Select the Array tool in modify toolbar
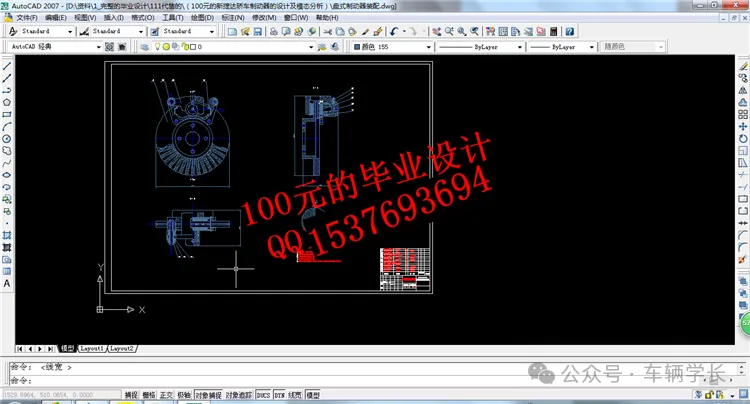The width and height of the screenshot is (750, 404). pos(743,114)
